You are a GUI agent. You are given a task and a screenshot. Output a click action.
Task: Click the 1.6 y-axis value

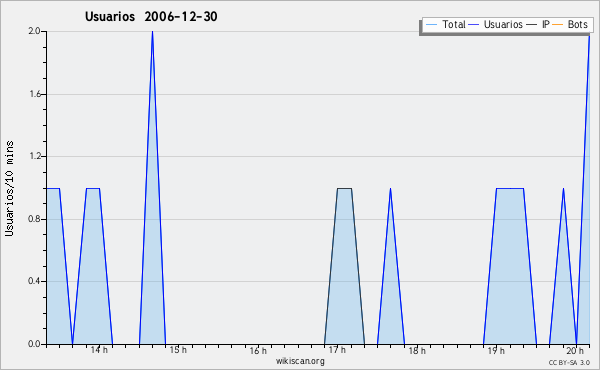click(x=34, y=94)
